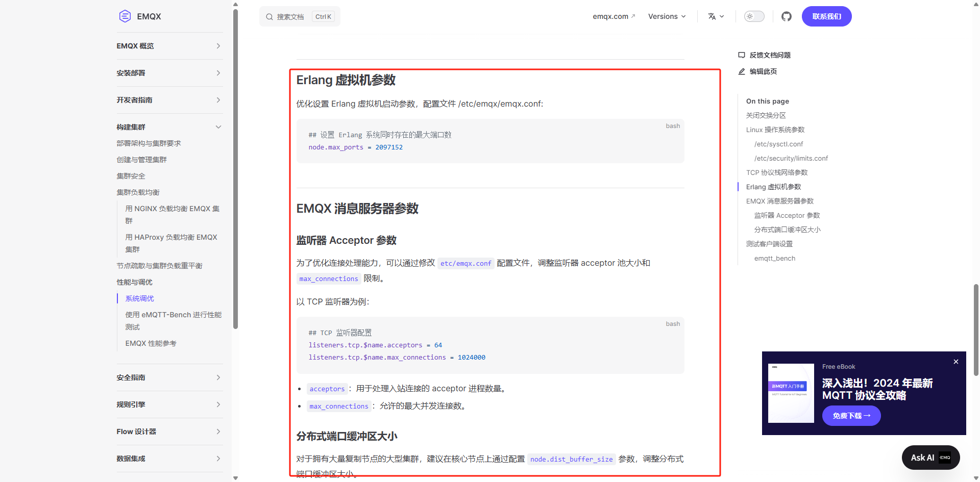Expand the 规则引擎 section
Screen dimensions: 980x482
[169, 404]
